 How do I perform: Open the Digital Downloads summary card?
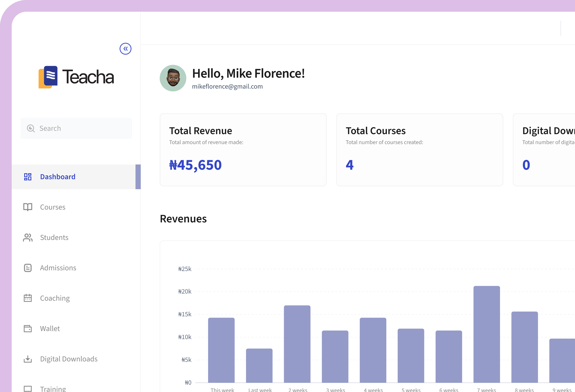click(544, 150)
